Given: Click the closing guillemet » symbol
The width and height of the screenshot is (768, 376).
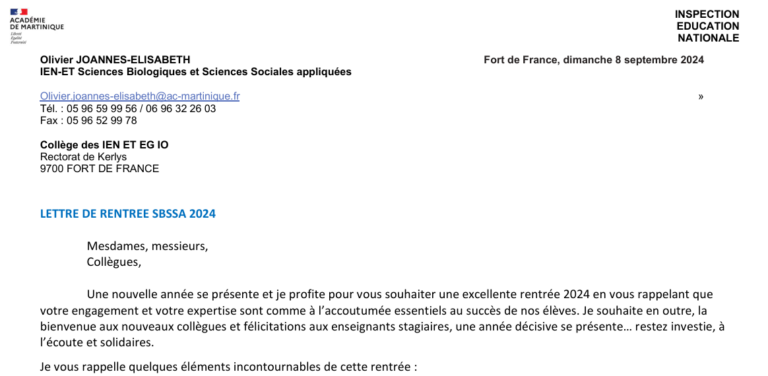Looking at the screenshot, I should coord(700,97).
